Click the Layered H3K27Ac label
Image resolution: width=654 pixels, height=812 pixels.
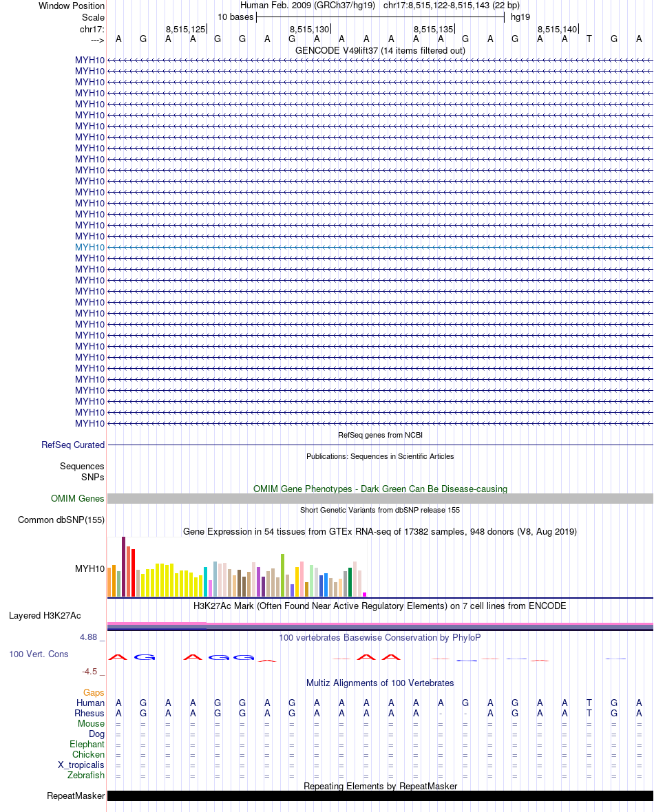pos(45,616)
